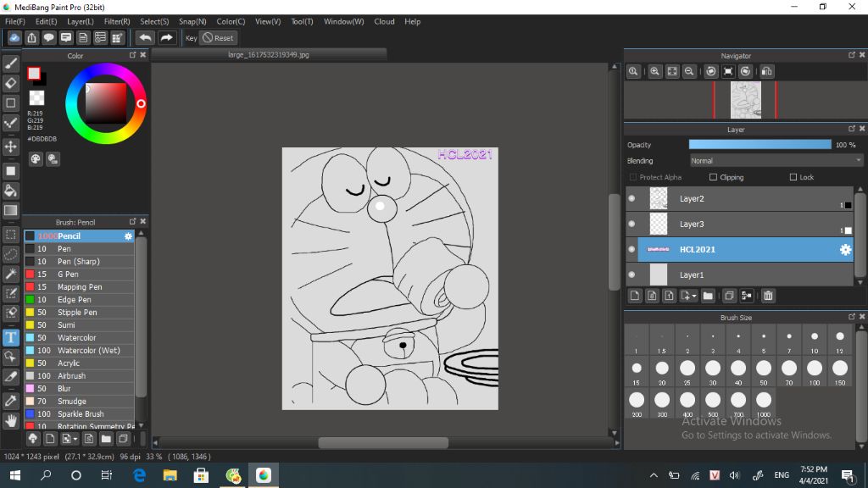Choose the Bucket fill tool
The height and width of the screenshot is (488, 868).
point(10,191)
